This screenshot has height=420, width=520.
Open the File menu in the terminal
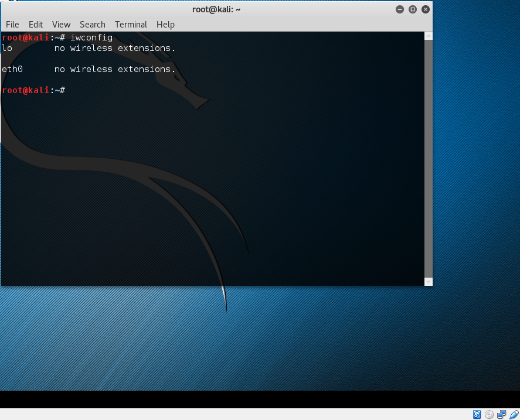pyautogui.click(x=12, y=25)
